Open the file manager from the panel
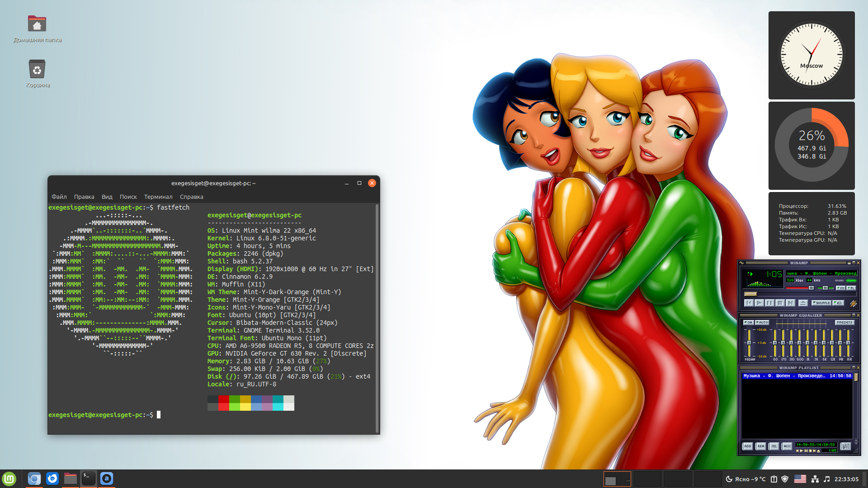The image size is (868, 488). pyautogui.click(x=71, y=479)
